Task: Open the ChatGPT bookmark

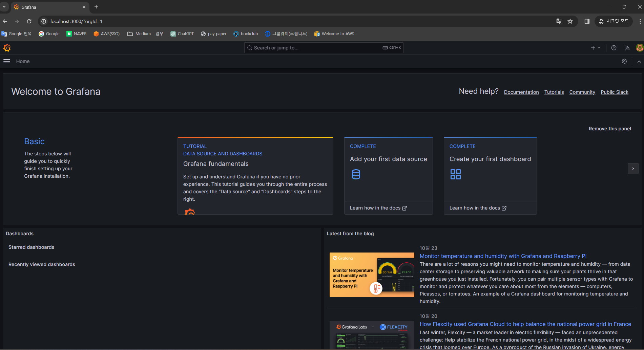Action: click(182, 34)
